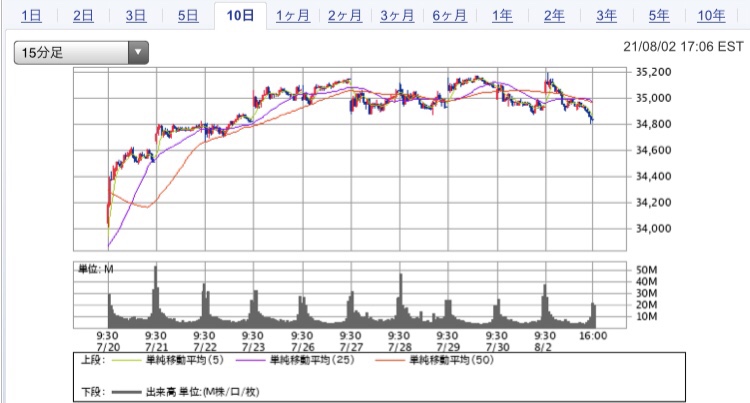
Task: Click the 9:30 7/30 date label
Action: pyautogui.click(x=497, y=341)
